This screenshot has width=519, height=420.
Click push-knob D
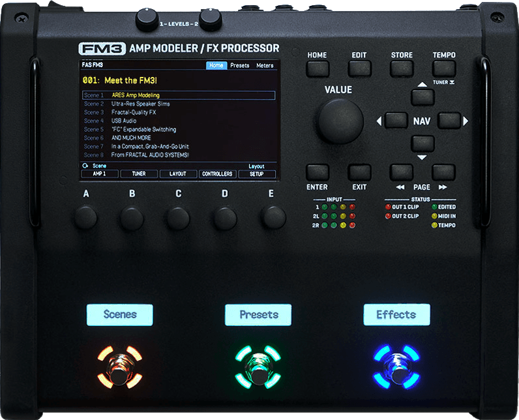[x=225, y=218]
